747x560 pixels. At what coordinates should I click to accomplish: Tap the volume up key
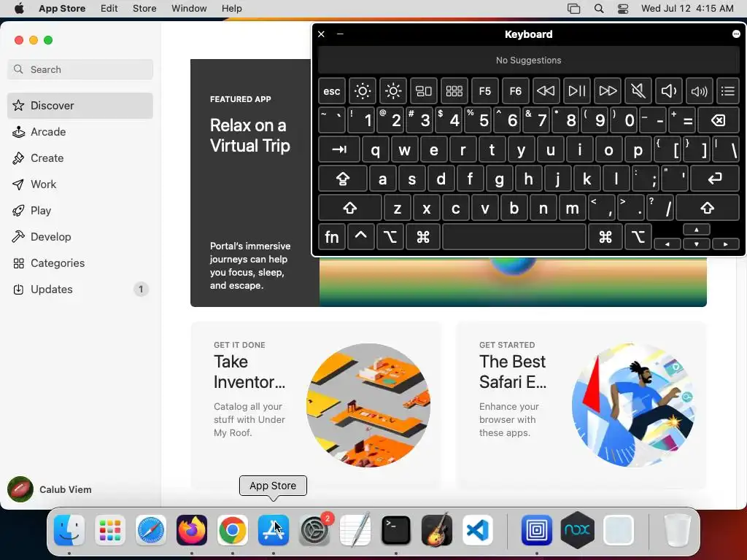(699, 91)
